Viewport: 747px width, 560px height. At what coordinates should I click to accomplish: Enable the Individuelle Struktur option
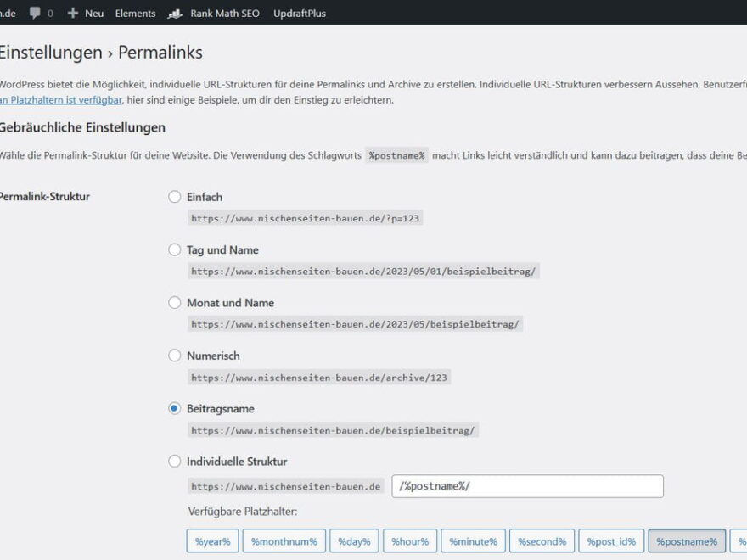pyautogui.click(x=175, y=462)
